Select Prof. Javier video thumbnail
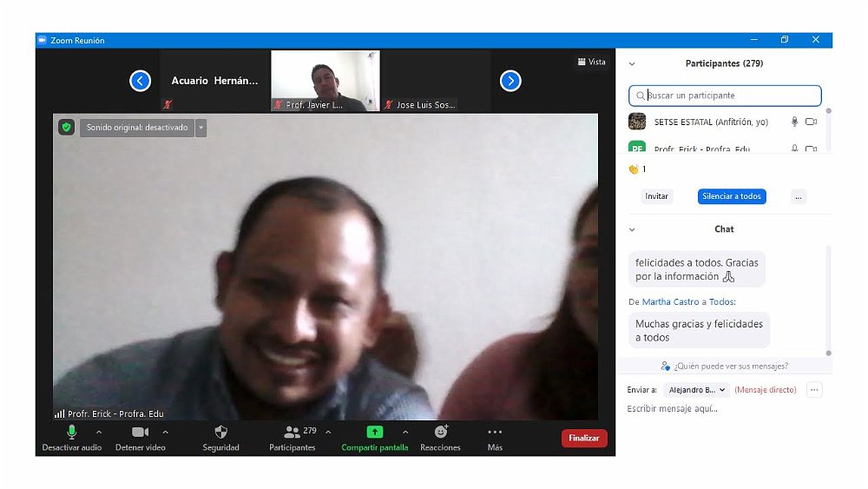The width and height of the screenshot is (868, 489). [x=325, y=81]
